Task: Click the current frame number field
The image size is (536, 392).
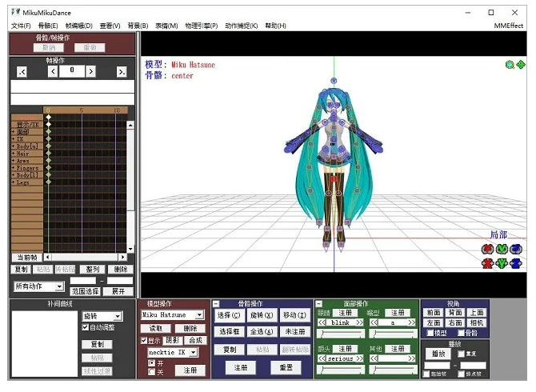Action: click(72, 71)
